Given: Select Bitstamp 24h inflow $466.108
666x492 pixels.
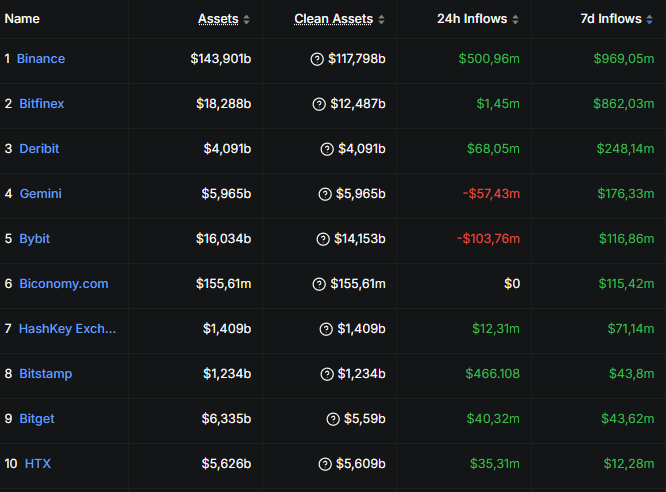Looking at the screenshot, I should 492,374.
